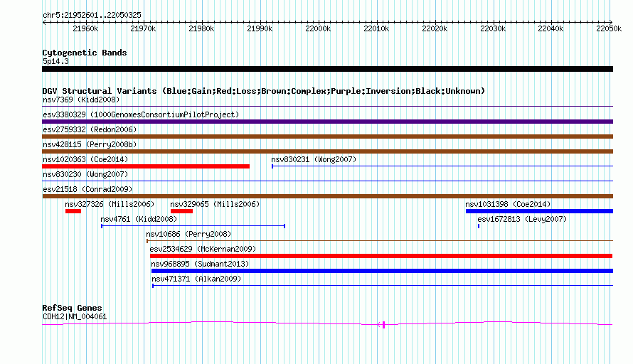Click the 22020k ruler tick label
Image resolution: width=633 pixels, height=364 pixels.
[x=435, y=28]
